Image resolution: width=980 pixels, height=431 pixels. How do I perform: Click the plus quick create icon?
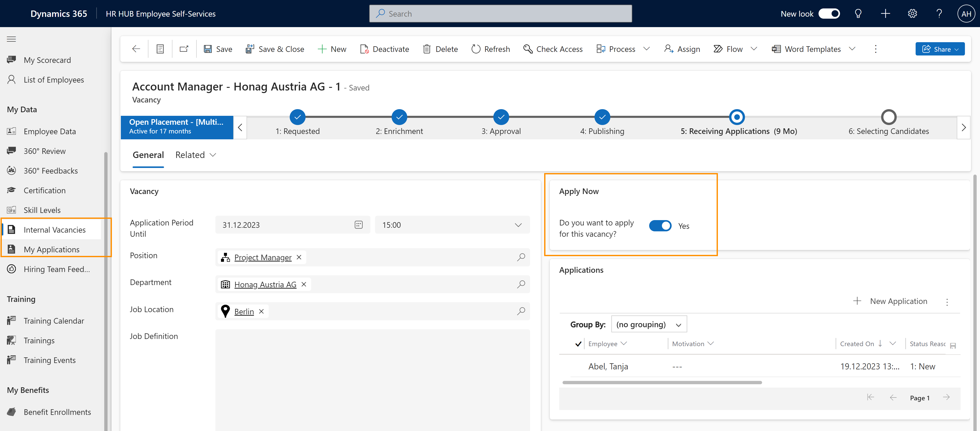coord(885,14)
